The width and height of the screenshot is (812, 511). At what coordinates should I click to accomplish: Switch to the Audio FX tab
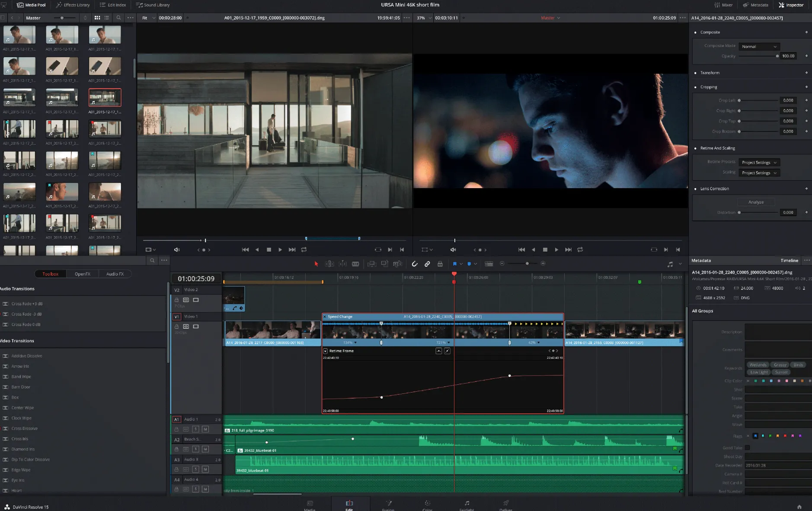(x=115, y=274)
